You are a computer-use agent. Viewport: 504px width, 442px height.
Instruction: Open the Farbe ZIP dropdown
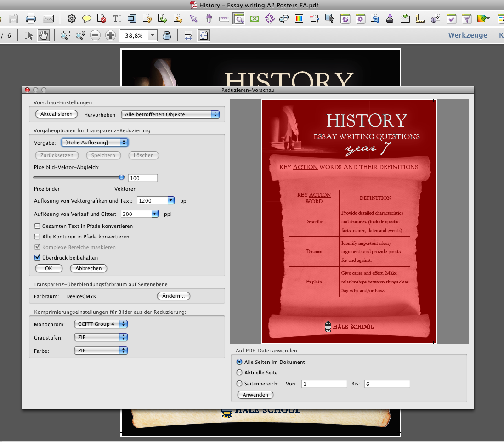point(101,351)
